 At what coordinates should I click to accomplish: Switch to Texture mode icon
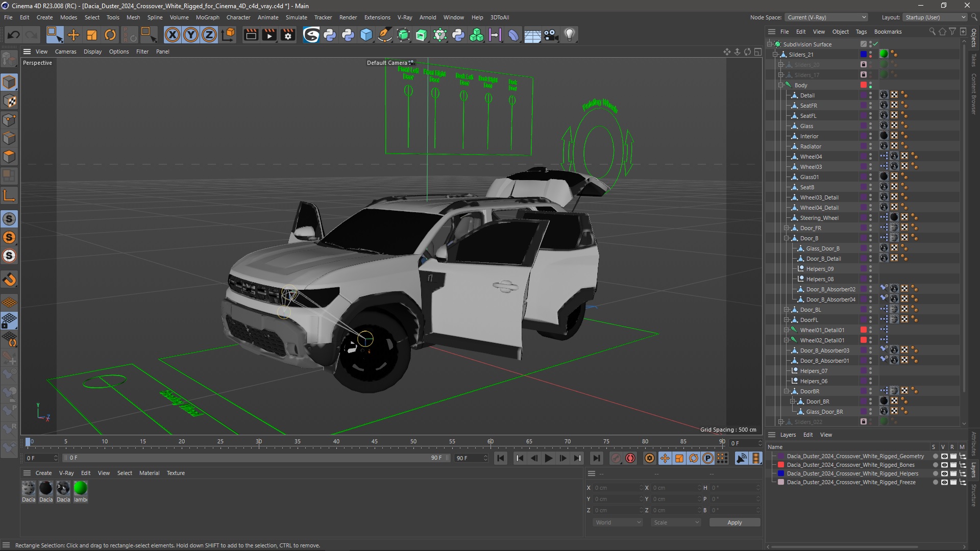(x=9, y=101)
